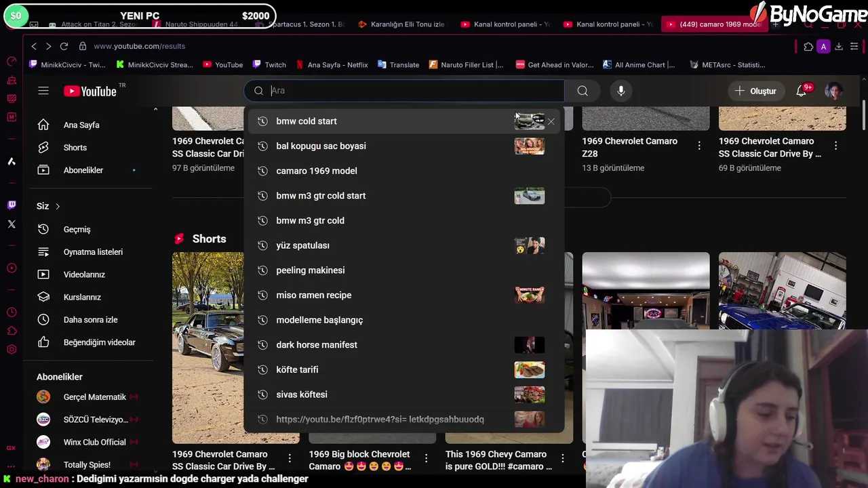Open Totally Spies! channel subscription
Viewport: 868px width, 488px height.
(88, 465)
